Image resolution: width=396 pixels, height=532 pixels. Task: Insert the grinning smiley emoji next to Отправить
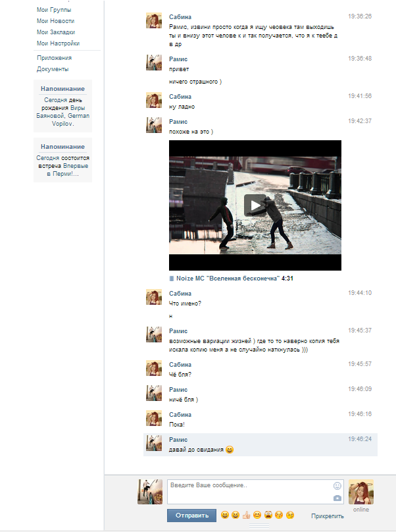[224, 515]
